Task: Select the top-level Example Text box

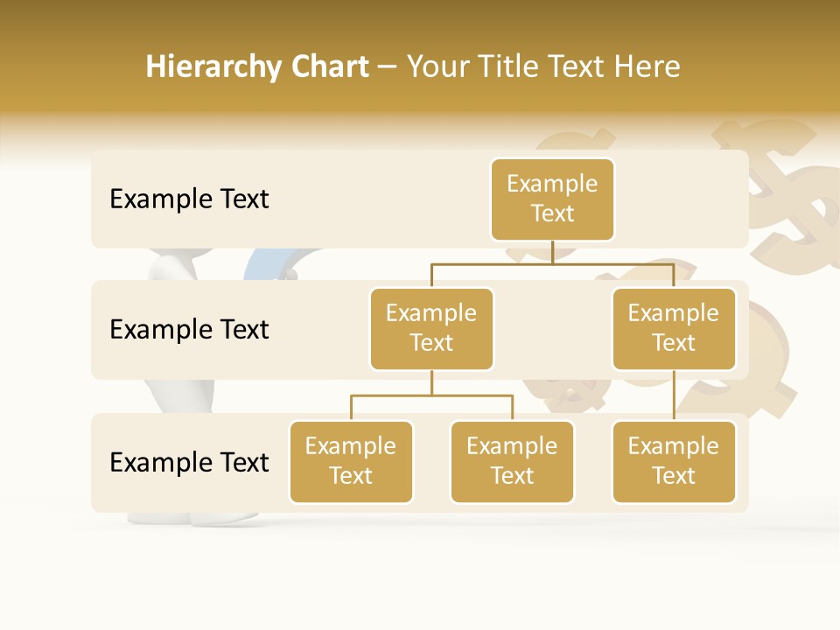Action: (552, 199)
